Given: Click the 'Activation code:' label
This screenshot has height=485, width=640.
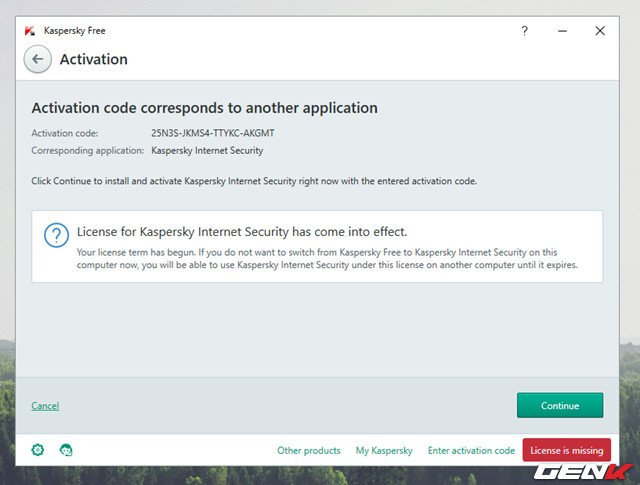Looking at the screenshot, I should click(x=64, y=133).
